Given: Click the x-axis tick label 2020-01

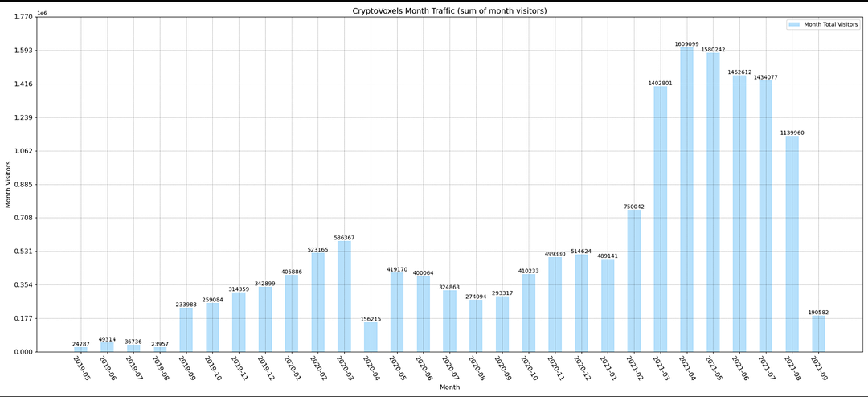Looking at the screenshot, I should (x=291, y=368).
